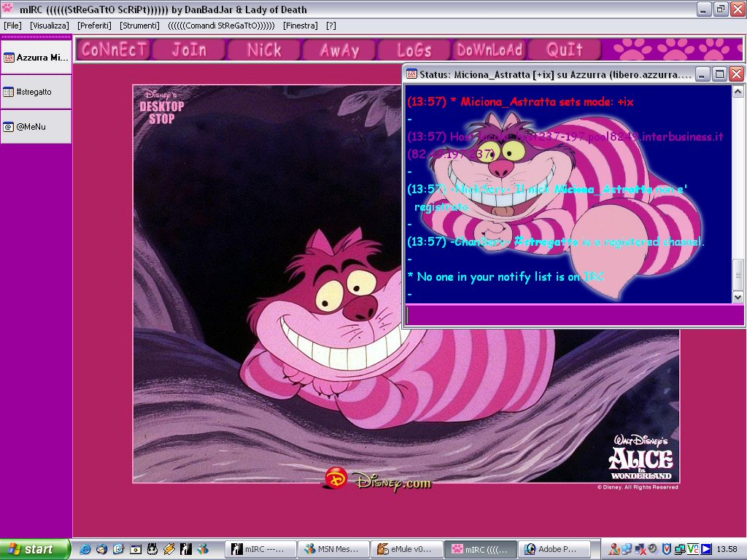
Task: Open the NiCk toolbar button
Action: [263, 50]
